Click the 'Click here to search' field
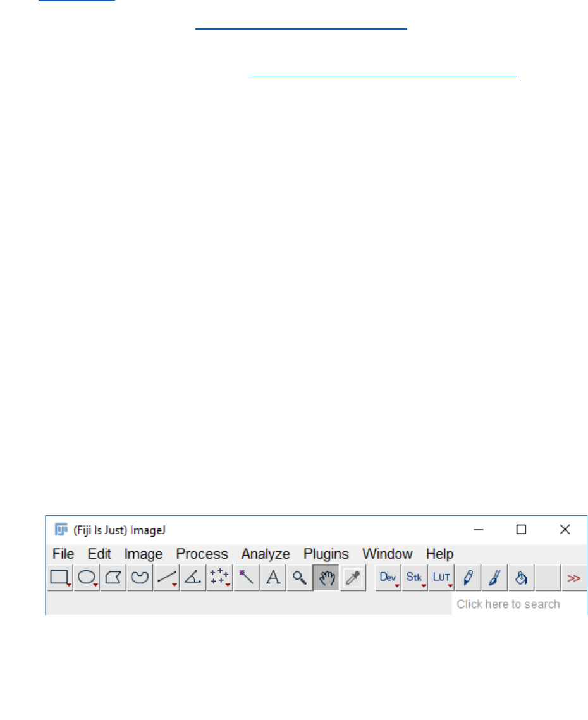The image size is (588, 720). pos(518,604)
